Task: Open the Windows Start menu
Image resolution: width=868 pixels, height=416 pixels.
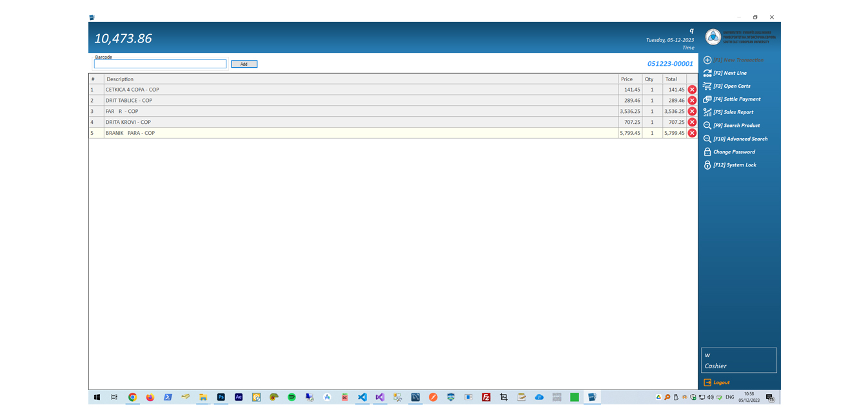Action: 97,397
